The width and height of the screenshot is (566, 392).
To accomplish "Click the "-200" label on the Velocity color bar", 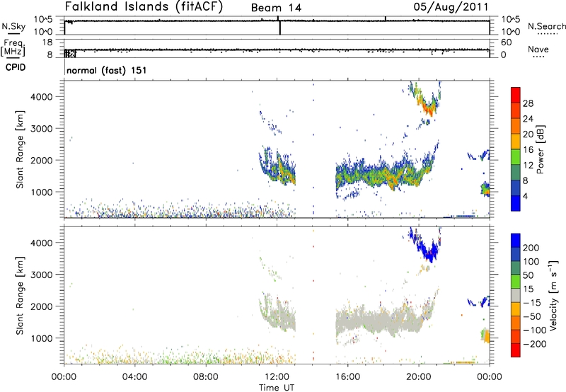I will point(535,344).
